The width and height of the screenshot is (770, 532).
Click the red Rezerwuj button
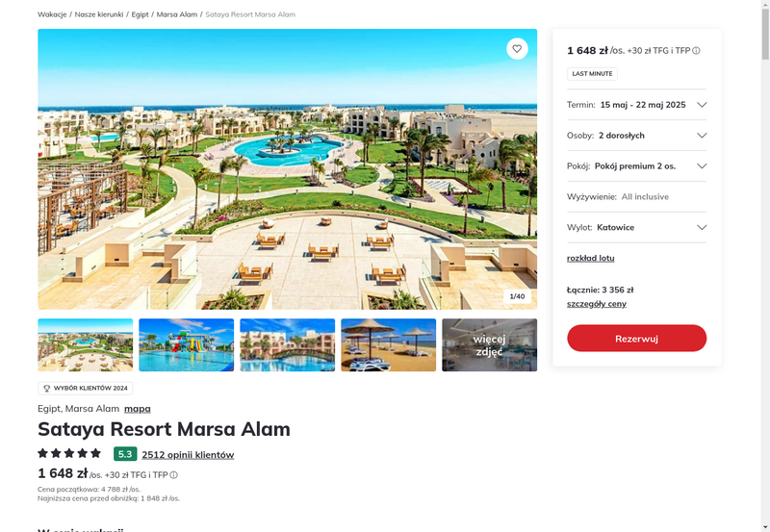click(x=636, y=338)
